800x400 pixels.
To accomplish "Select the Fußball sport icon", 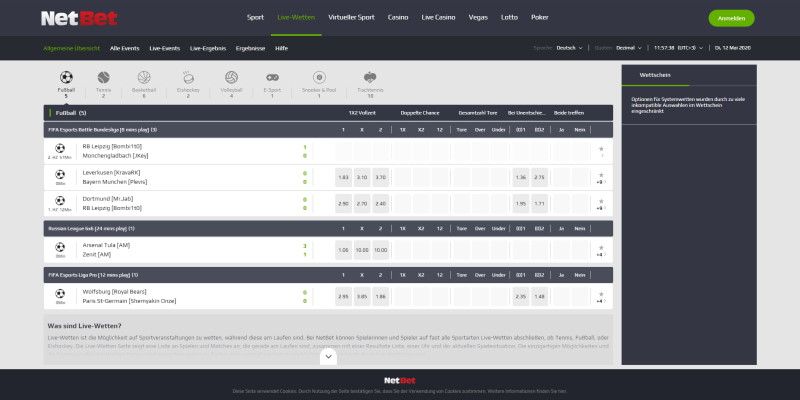I will pos(66,78).
